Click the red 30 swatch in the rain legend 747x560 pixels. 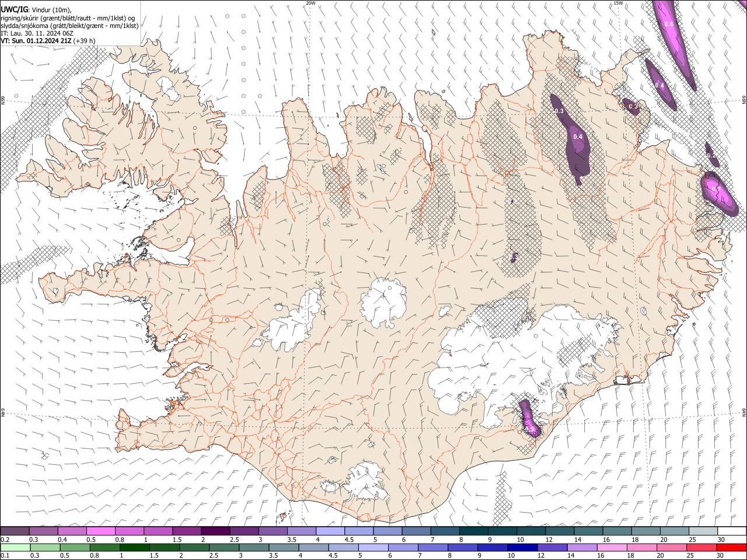pyautogui.click(x=731, y=547)
